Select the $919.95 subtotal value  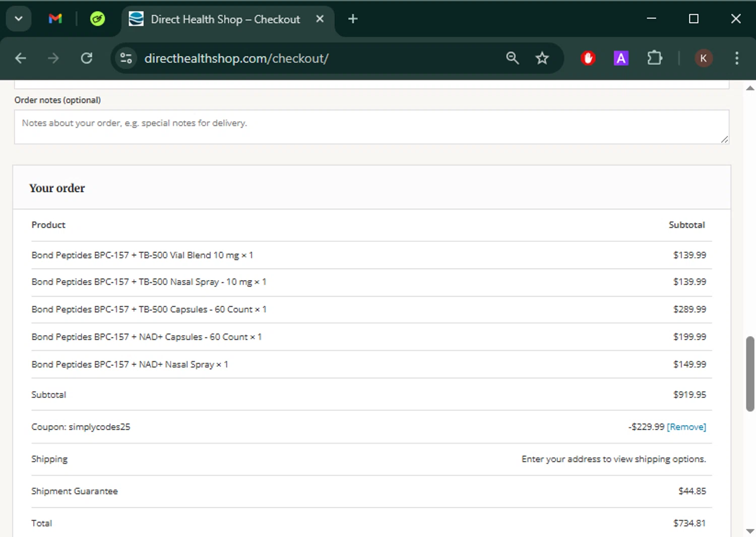point(689,394)
